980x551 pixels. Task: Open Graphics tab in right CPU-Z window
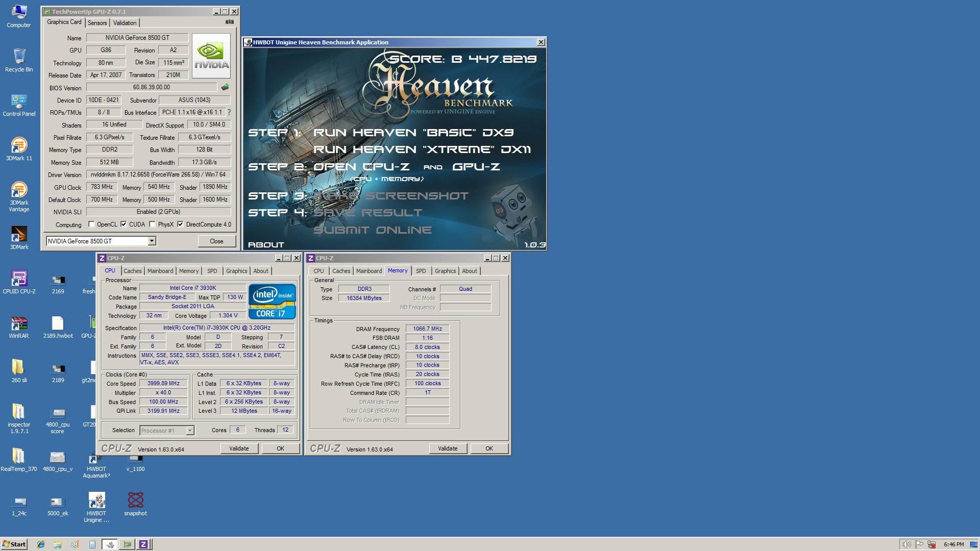pos(445,271)
